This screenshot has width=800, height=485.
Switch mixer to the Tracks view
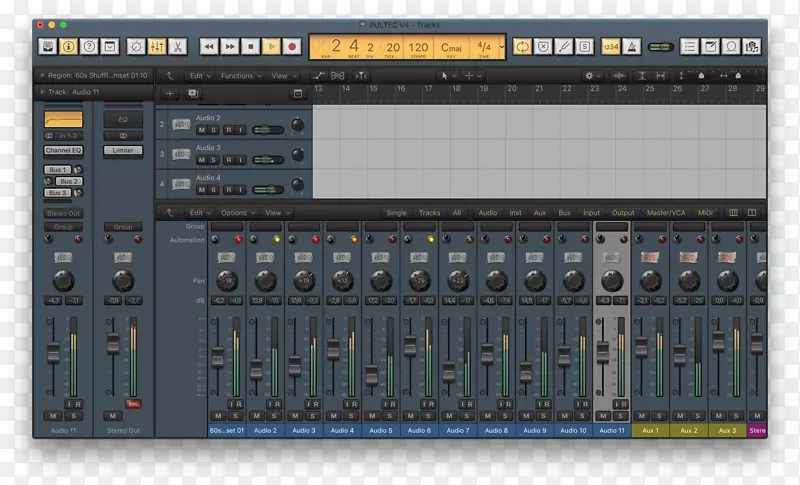click(x=429, y=212)
